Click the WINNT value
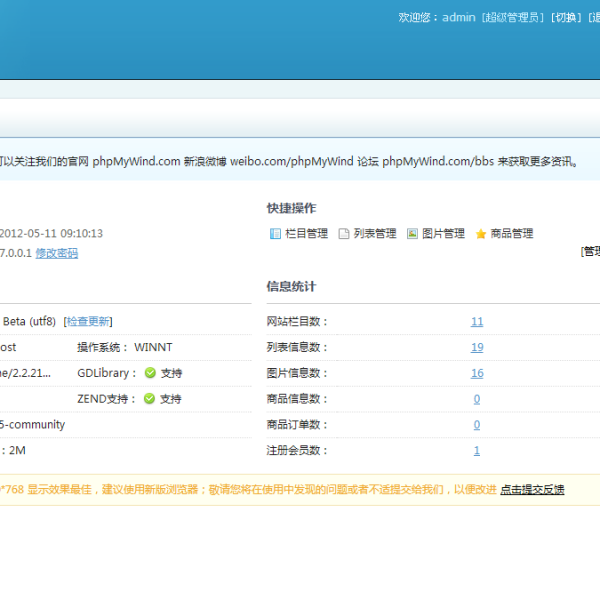The height and width of the screenshot is (600, 600). (153, 347)
